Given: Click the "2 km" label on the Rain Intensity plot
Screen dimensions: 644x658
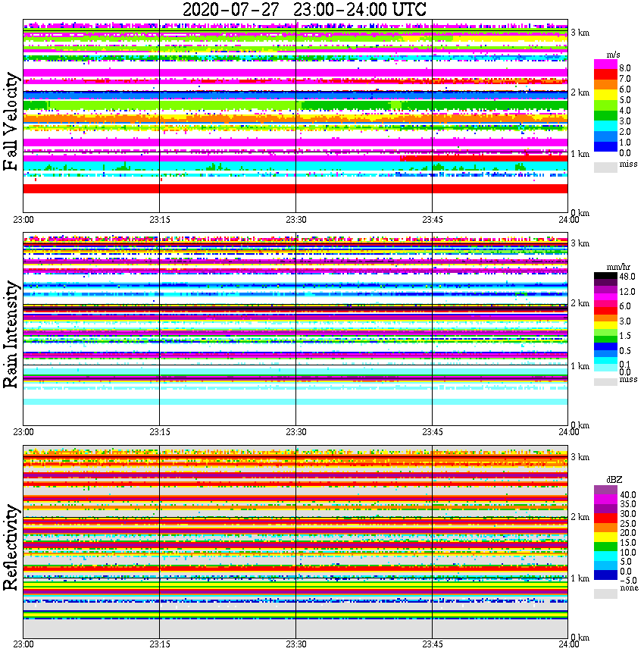Looking at the screenshot, I should click(580, 304).
